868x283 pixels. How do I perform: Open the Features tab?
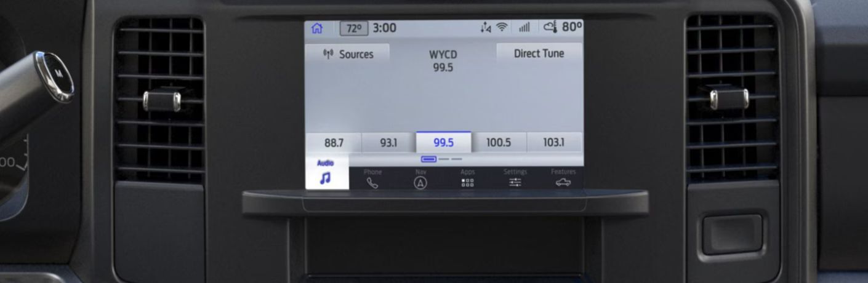coord(563,178)
